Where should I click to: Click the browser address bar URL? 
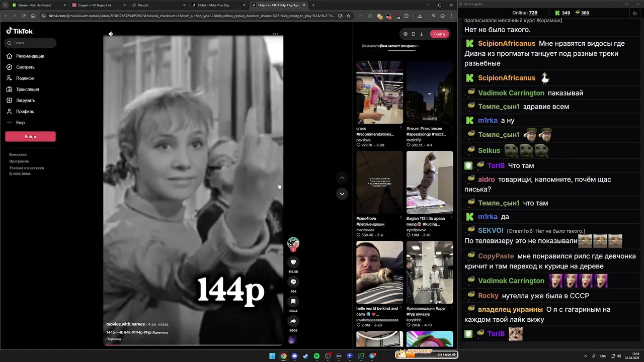click(191, 16)
